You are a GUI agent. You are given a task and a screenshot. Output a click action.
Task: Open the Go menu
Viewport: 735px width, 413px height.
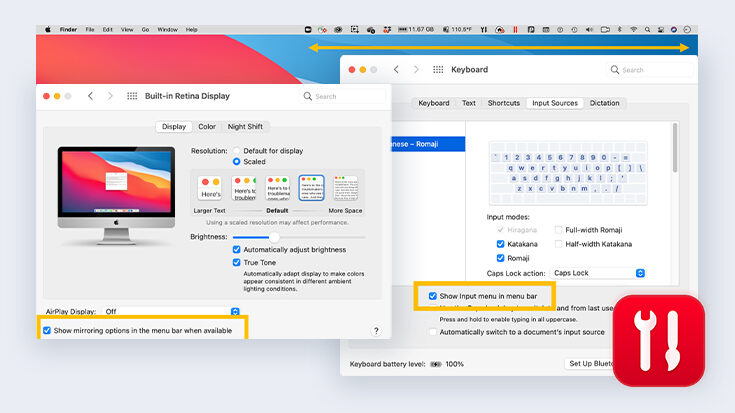point(145,30)
